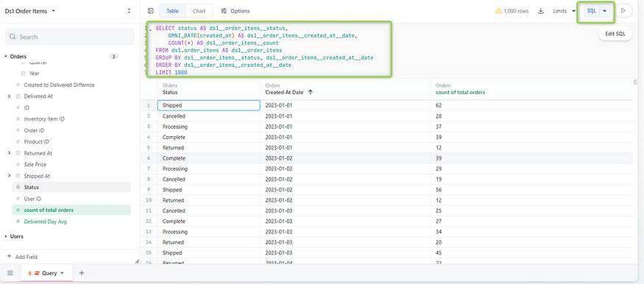Screen dimensions: 644x284
Task: Collapse the Orders view group
Action: click(6, 57)
